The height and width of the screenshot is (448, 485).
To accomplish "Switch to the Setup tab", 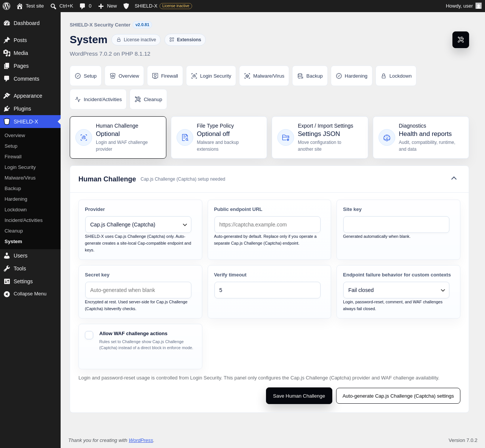I will click(86, 76).
